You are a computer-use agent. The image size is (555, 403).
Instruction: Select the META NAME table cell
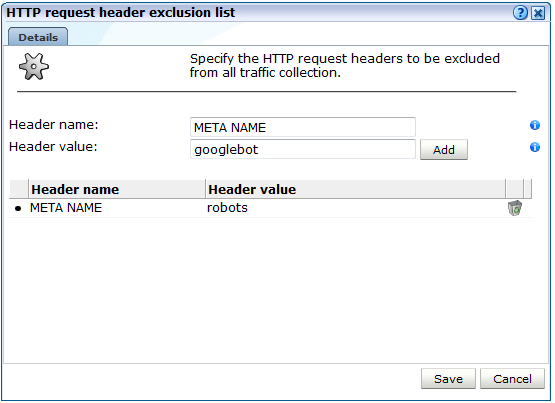pos(66,208)
